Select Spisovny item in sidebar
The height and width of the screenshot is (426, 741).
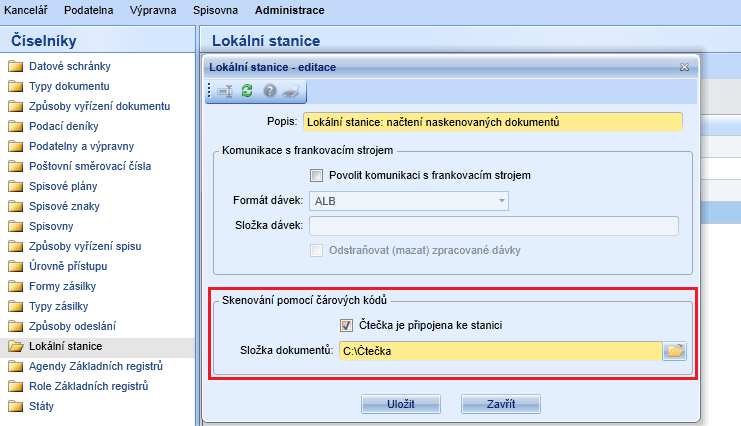coord(51,226)
